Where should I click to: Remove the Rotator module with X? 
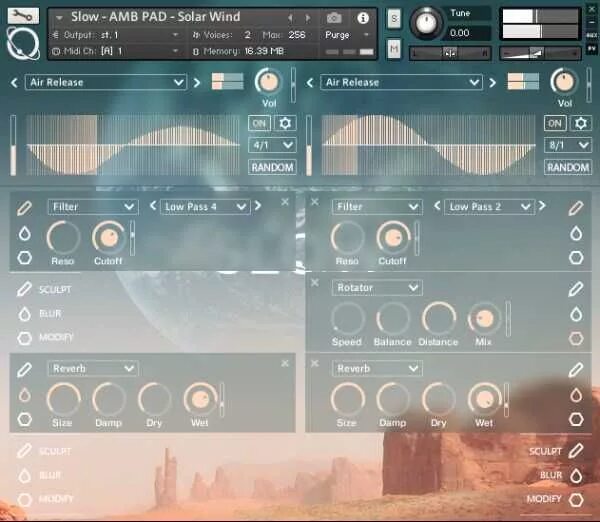click(315, 282)
